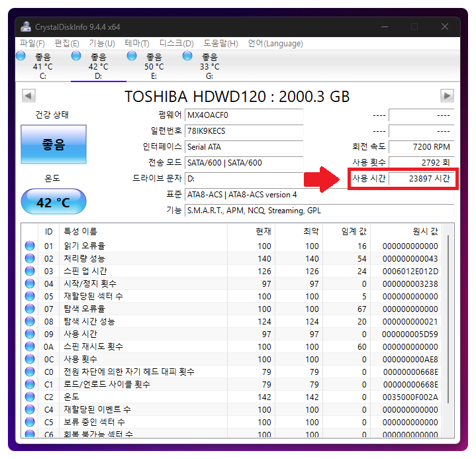
Task: Click status dot of row 09 사용 시간
Action: point(30,334)
